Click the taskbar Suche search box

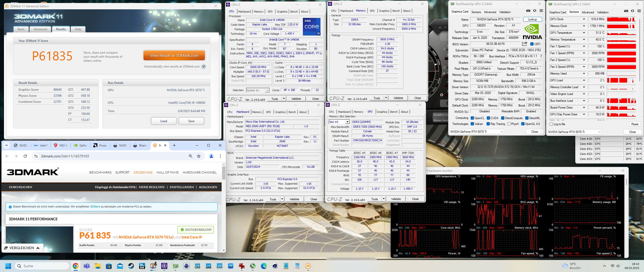point(42,266)
